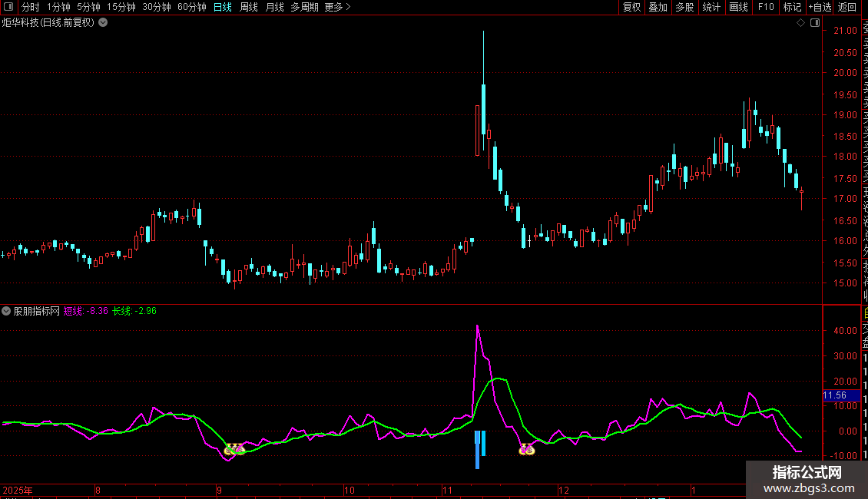Click the last red candlestick near 17.00

(802, 198)
